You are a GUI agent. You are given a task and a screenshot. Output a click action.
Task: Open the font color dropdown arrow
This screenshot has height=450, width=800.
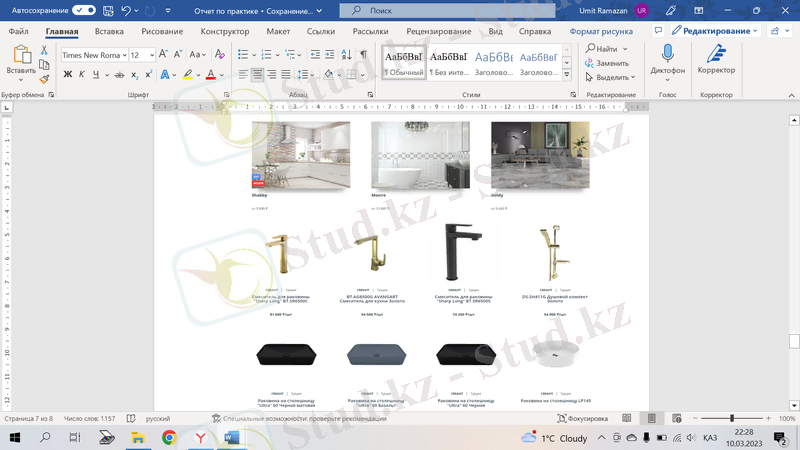point(221,75)
